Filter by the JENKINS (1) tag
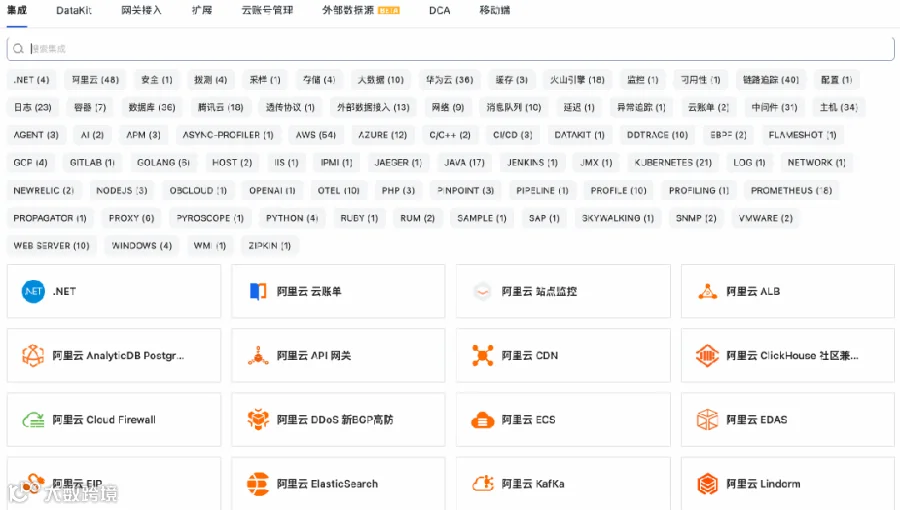Image resolution: width=900 pixels, height=510 pixels. click(x=532, y=162)
